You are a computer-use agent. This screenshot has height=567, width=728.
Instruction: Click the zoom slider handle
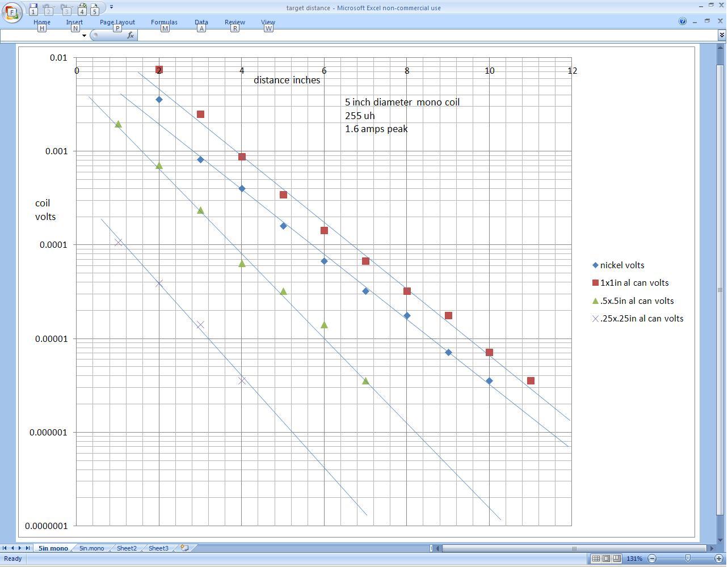click(688, 558)
